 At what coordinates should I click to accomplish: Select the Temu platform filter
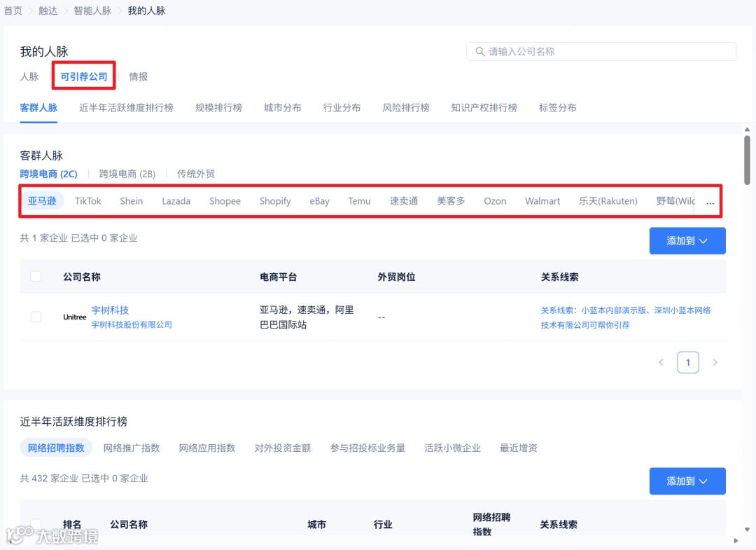[x=359, y=201]
